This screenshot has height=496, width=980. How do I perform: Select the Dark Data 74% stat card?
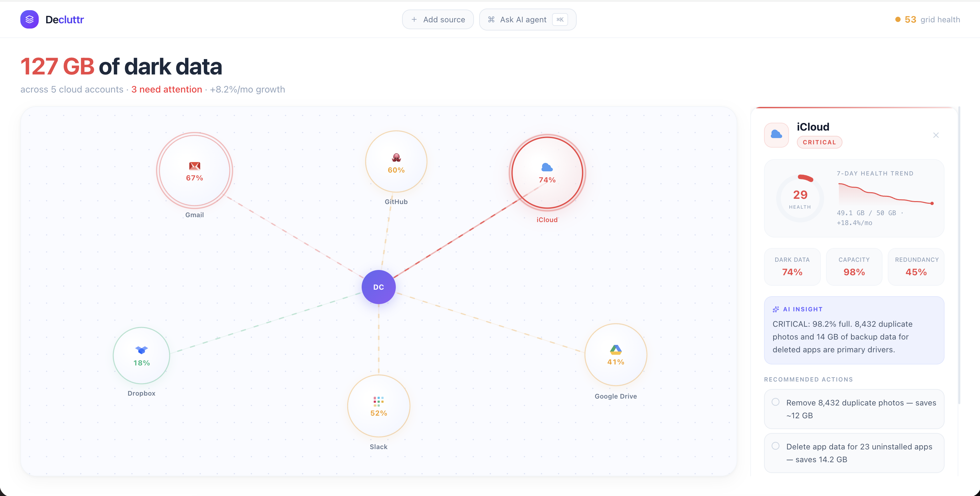[x=792, y=267]
